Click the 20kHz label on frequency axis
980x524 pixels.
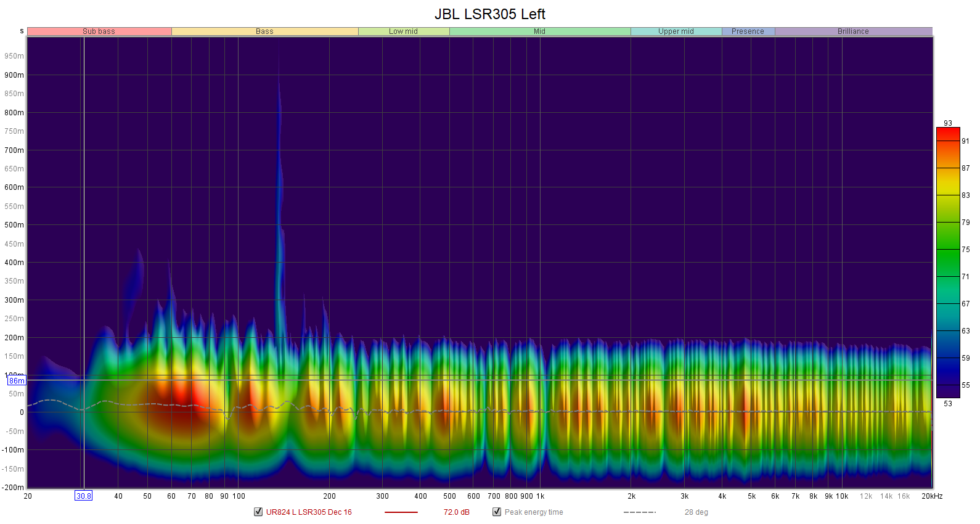pyautogui.click(x=932, y=496)
